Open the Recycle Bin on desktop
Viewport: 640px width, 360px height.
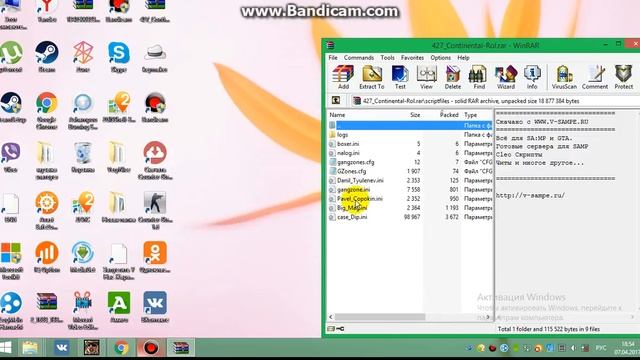click(83, 158)
